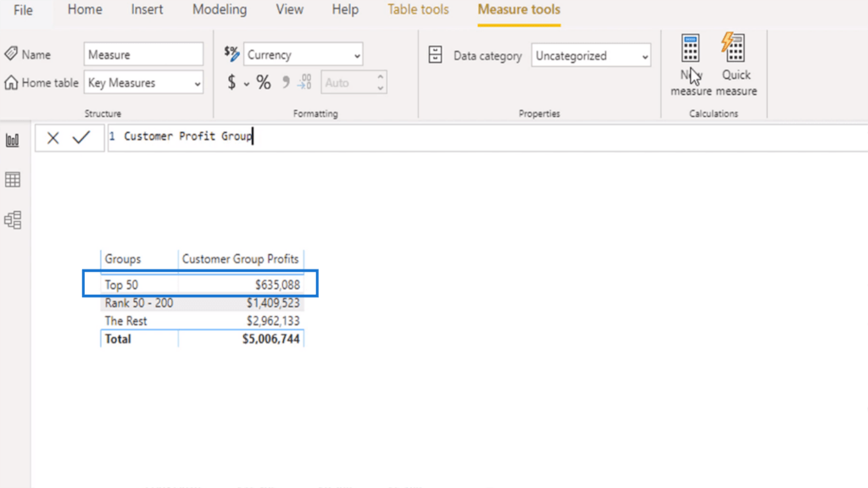Open the Report view in the sidebar
This screenshot has width=868, height=488.
point(12,140)
